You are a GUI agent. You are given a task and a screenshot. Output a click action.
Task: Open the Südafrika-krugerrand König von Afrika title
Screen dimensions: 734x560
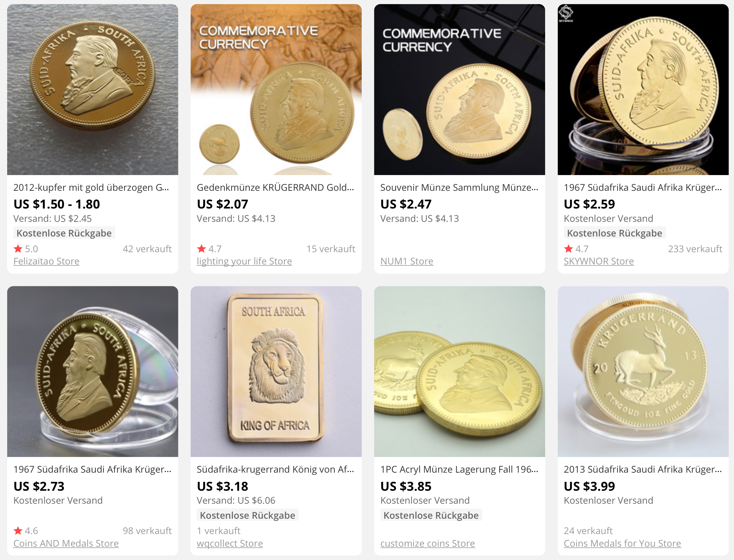click(x=275, y=469)
